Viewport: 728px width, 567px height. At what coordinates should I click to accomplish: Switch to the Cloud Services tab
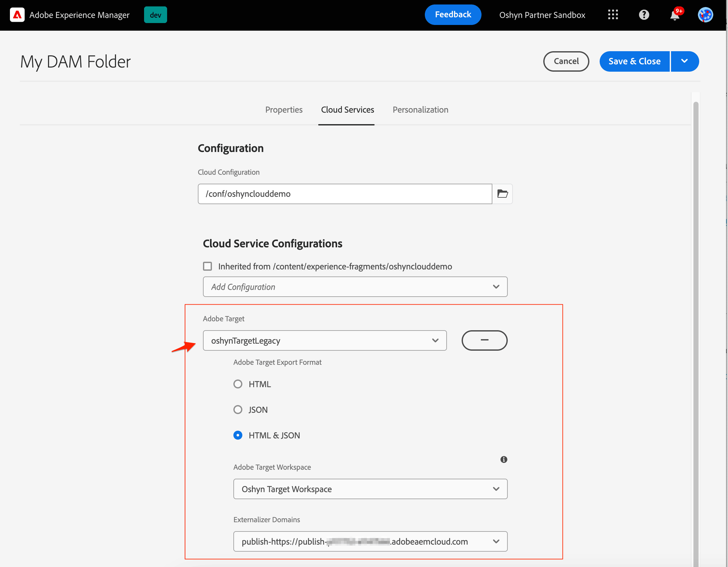pyautogui.click(x=347, y=110)
